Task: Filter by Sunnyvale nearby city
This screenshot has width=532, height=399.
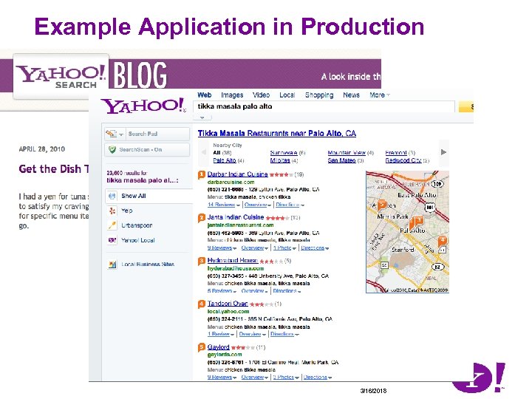Action: 284,153
